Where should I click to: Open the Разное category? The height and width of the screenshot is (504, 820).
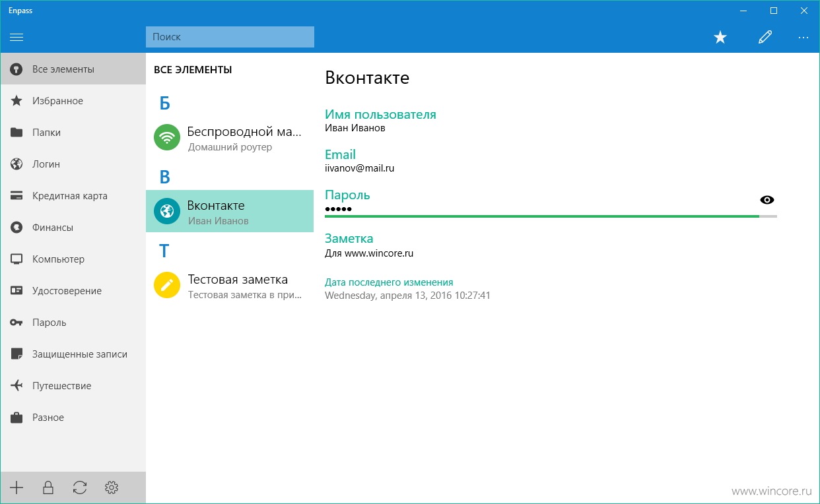[73, 418]
